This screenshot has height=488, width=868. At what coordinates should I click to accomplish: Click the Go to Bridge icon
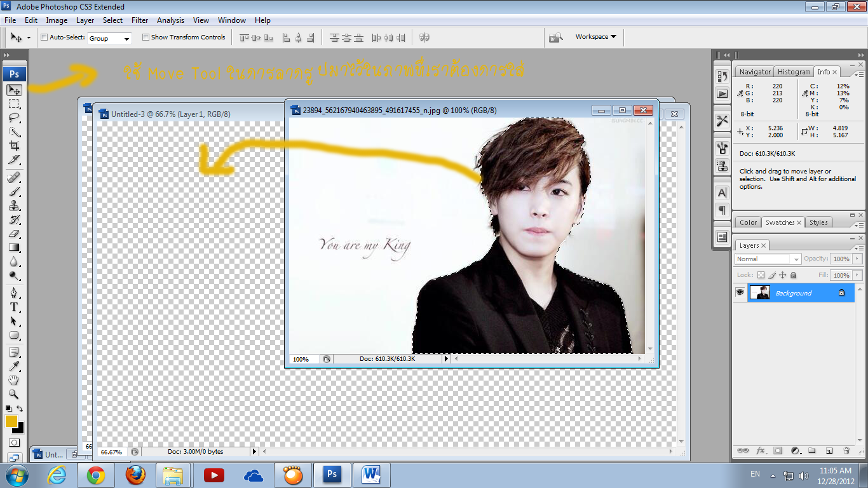555,37
